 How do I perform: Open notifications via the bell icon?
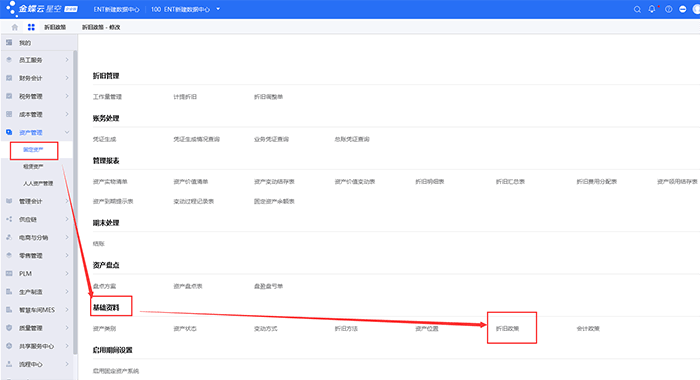click(x=652, y=9)
